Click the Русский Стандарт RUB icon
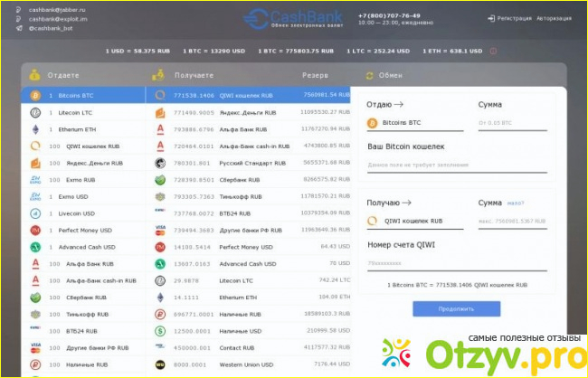Screen dimensions: 588x378 [x=160, y=163]
